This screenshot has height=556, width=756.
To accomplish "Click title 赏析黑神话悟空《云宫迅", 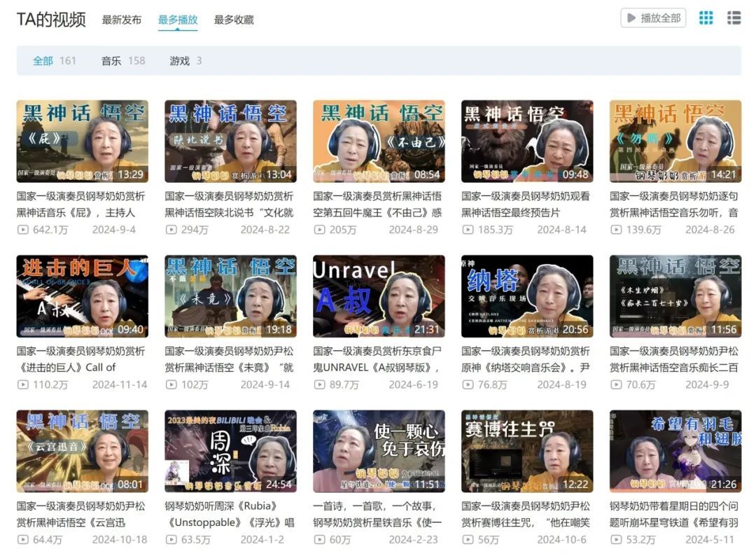I will [80, 514].
